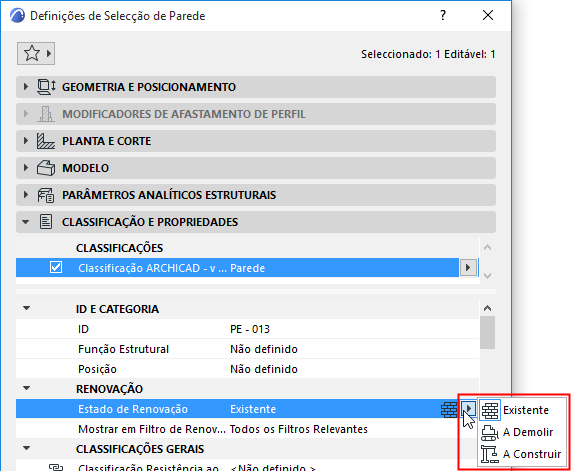Click the Planta e Corte hatch icon
This screenshot has height=471, width=571.
[x=46, y=141]
